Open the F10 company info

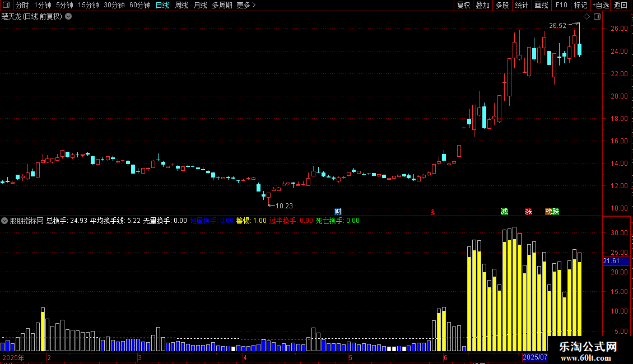coord(561,5)
